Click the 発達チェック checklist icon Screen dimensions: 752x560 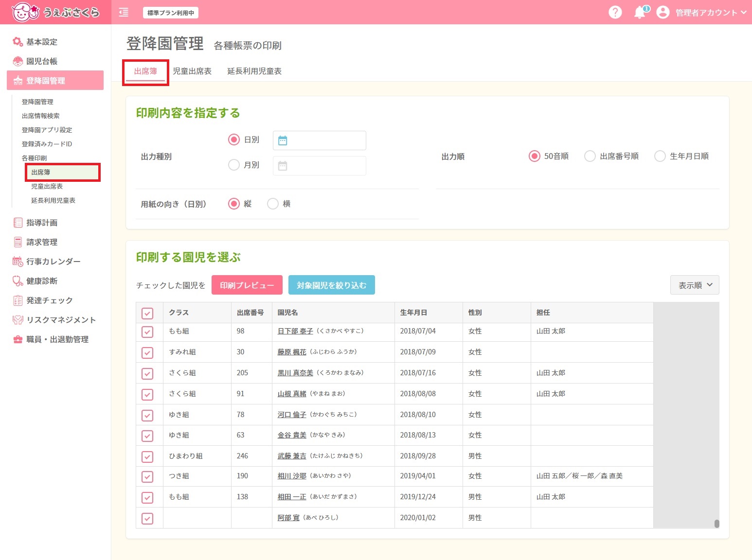pyautogui.click(x=18, y=300)
